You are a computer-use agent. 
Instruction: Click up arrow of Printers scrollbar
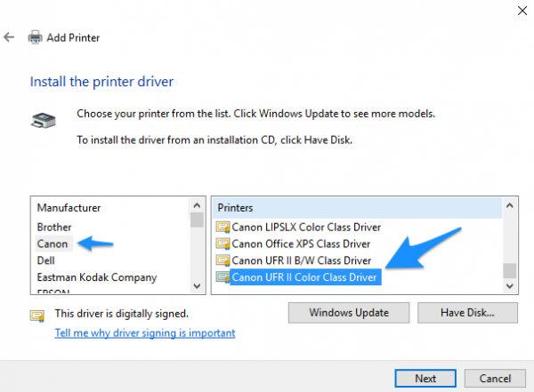[510, 205]
